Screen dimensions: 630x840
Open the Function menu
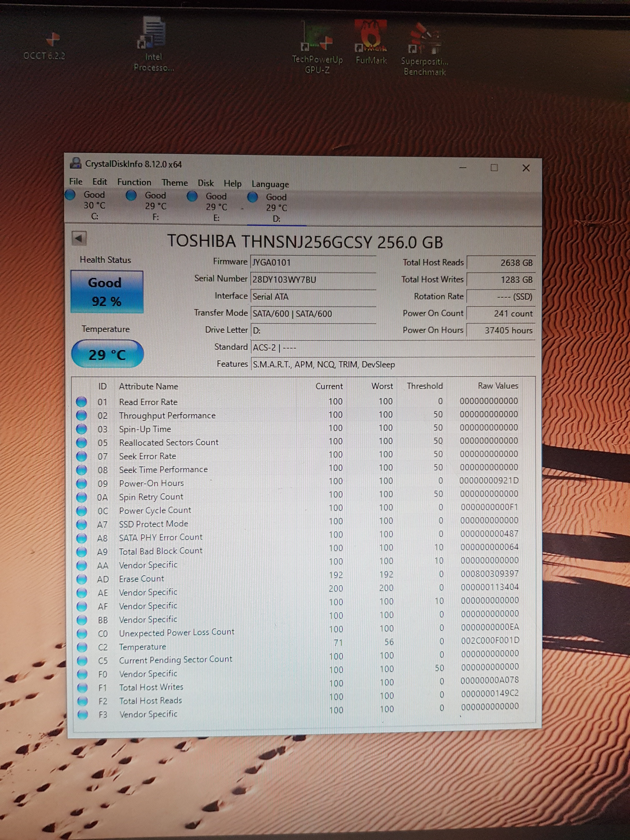134,182
